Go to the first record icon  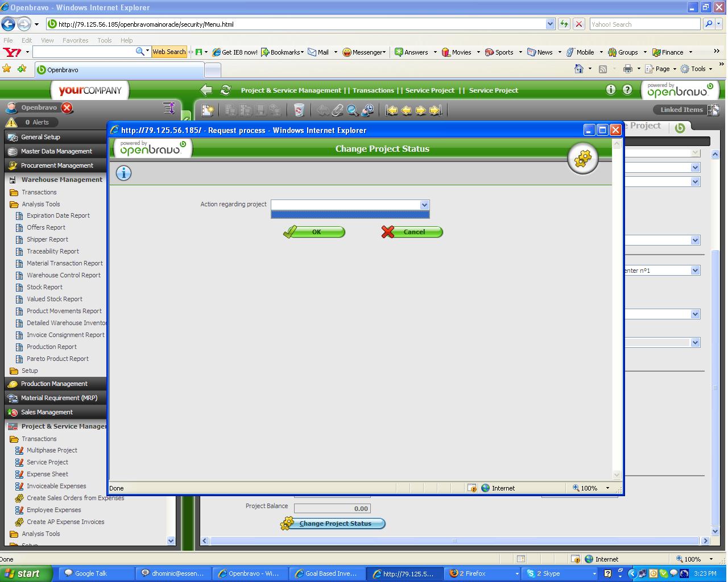point(392,110)
